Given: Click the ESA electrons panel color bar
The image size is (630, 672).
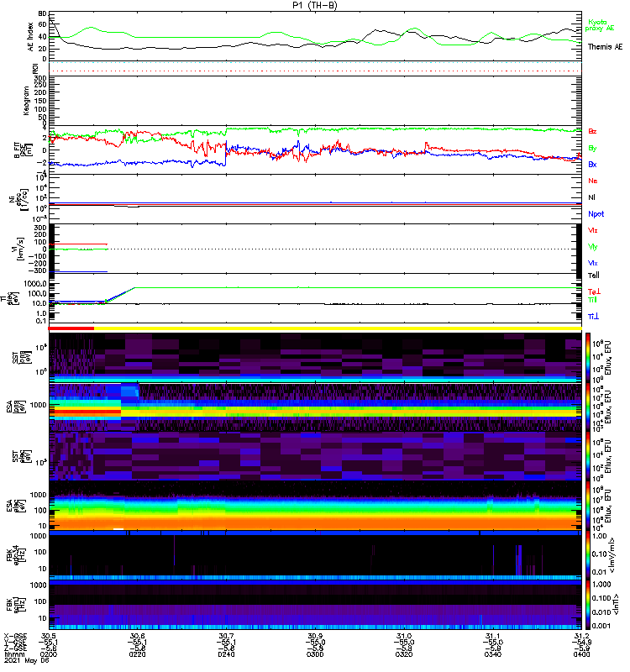Looking at the screenshot, I should pos(587,506).
